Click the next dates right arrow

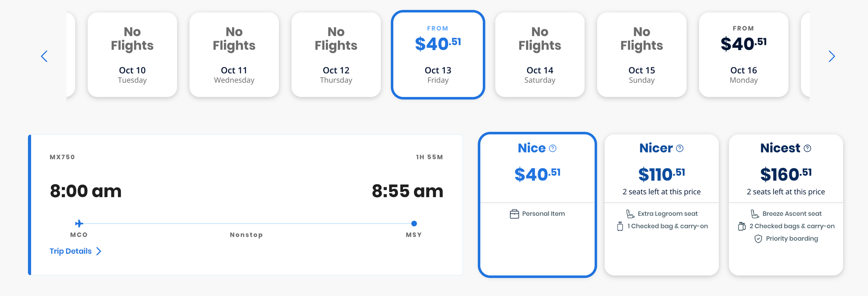(832, 56)
